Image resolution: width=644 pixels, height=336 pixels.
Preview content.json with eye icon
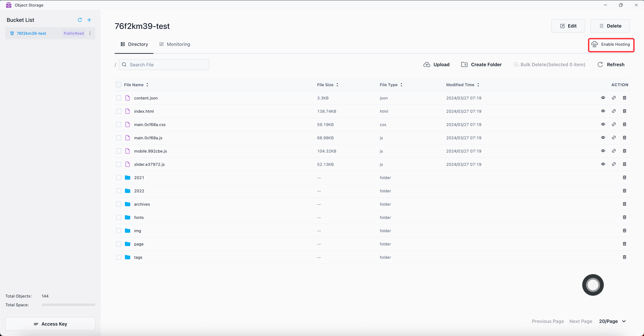point(603,98)
